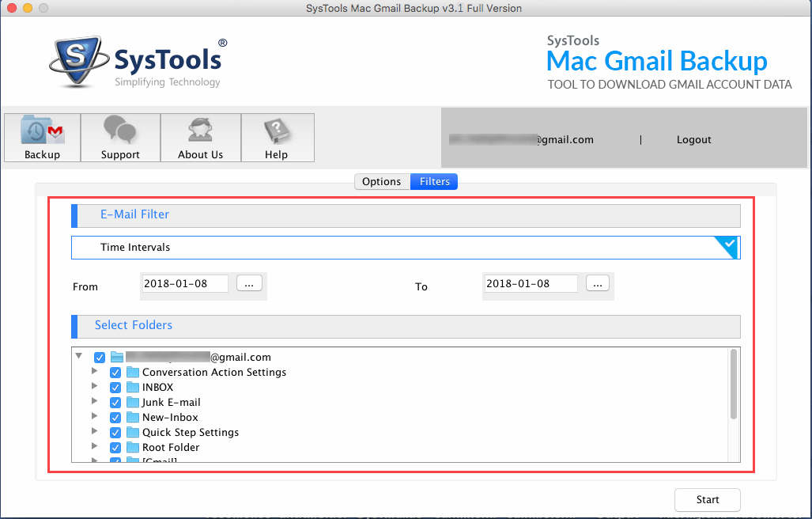Click the INBOX folder icon
The image size is (812, 519).
pyautogui.click(x=133, y=387)
